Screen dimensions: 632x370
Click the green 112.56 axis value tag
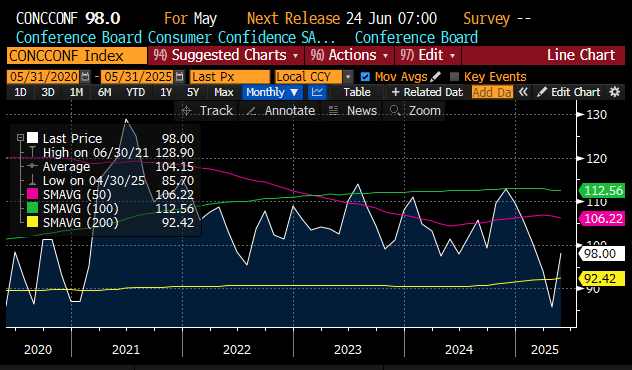[601, 190]
